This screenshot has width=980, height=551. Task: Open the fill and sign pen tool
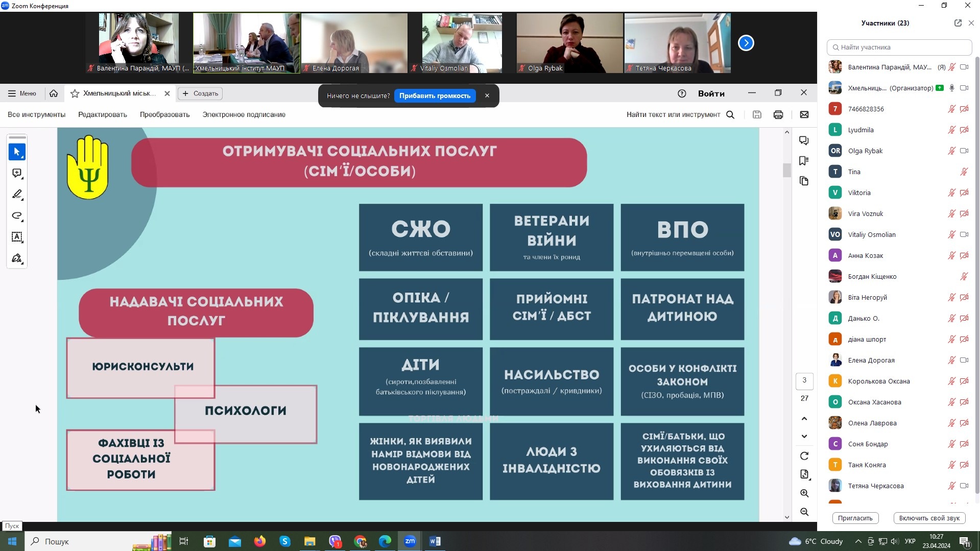point(17,258)
